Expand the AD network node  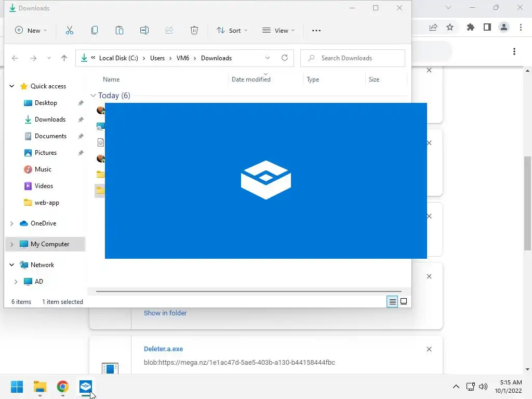16,281
